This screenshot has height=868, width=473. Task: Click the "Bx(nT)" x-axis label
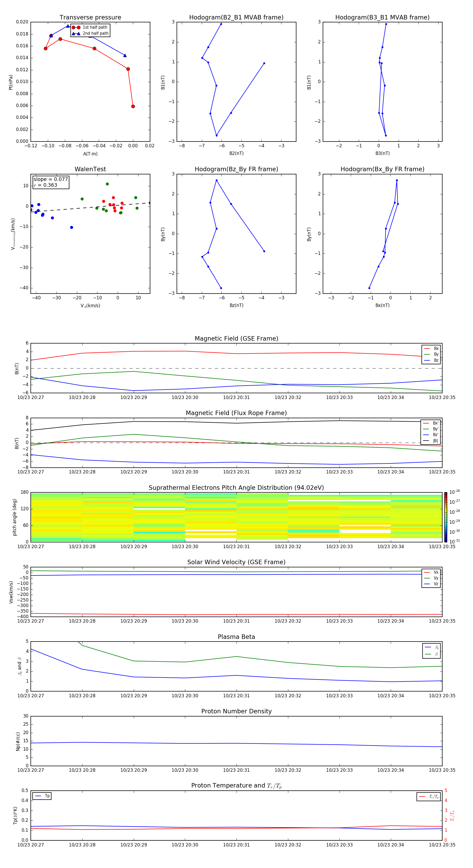tap(382, 305)
